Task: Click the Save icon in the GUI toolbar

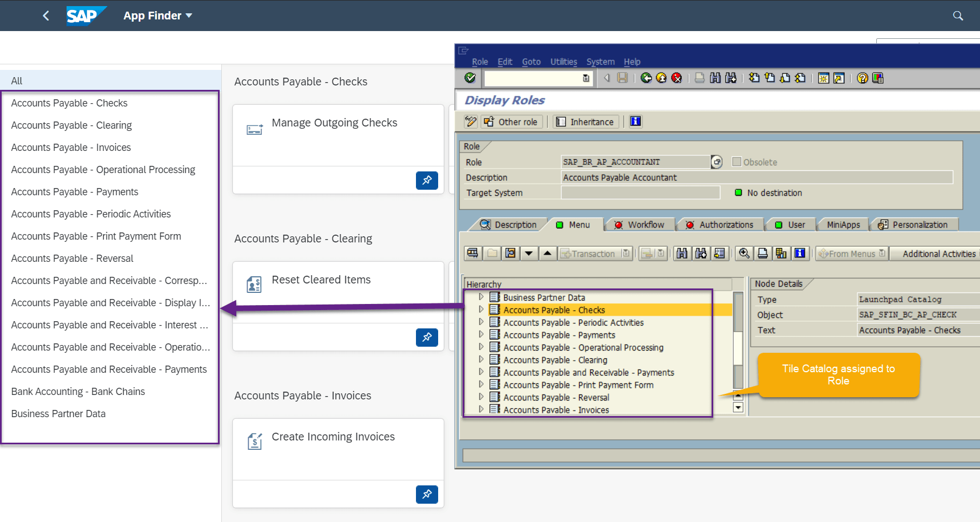Action: click(622, 78)
